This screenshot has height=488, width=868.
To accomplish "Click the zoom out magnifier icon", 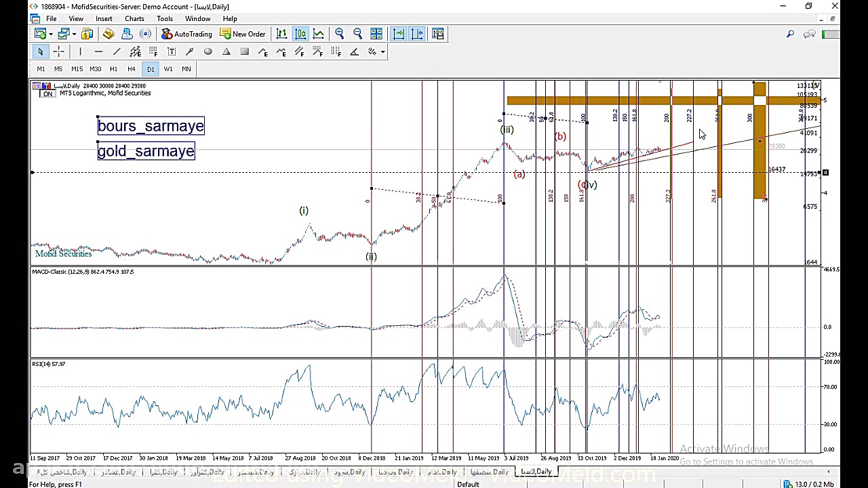I will [x=358, y=34].
